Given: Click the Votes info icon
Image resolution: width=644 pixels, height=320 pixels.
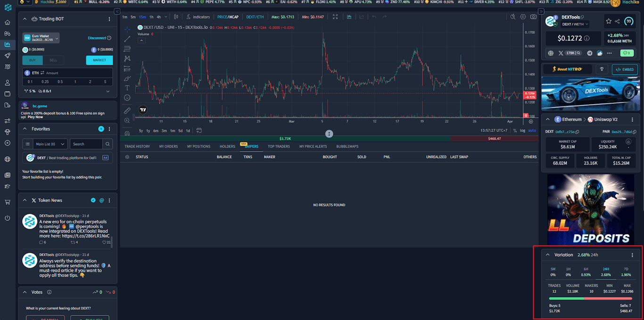Looking at the screenshot, I should point(50,292).
